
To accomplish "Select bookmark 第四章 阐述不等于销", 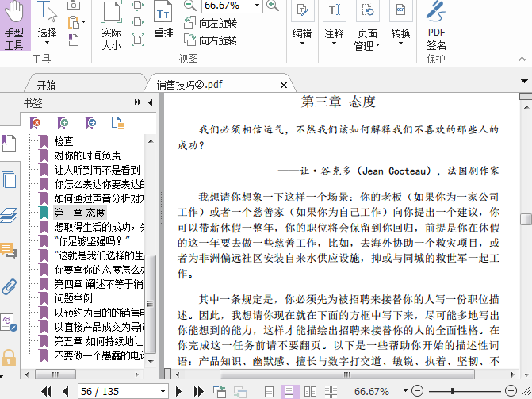I will tap(99, 284).
